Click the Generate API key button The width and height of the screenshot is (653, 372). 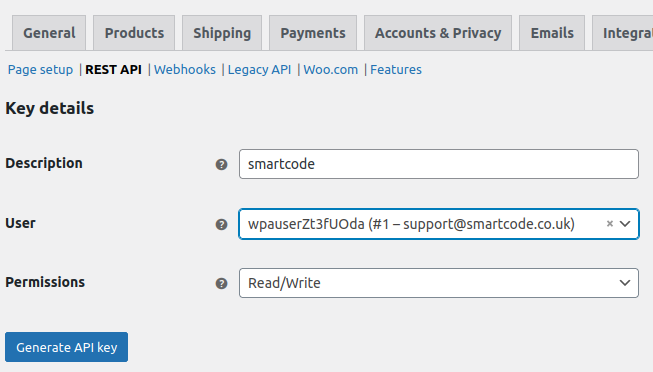[67, 347]
